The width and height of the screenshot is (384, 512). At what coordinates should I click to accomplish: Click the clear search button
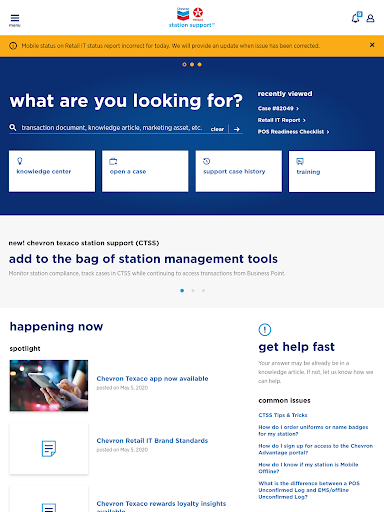pos(217,129)
